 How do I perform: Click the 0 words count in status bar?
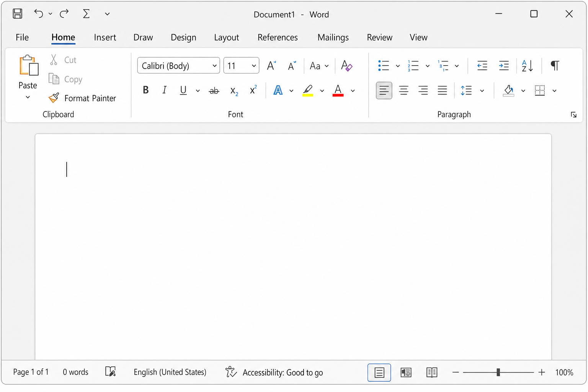click(75, 372)
